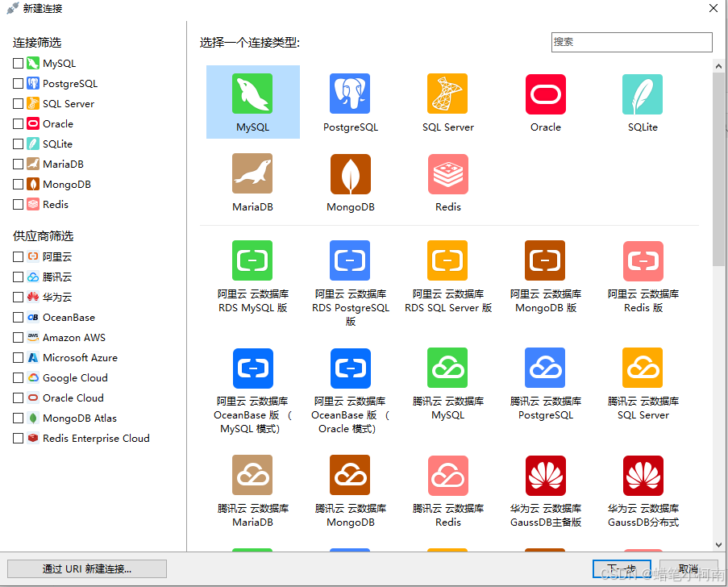Tick the MongoDB connection filter checkbox
Image resolution: width=728 pixels, height=587 pixels.
point(18,184)
